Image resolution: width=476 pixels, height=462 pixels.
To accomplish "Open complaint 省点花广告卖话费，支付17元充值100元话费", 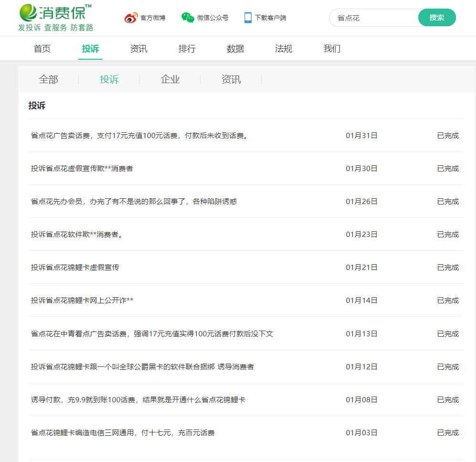I will coord(139,136).
